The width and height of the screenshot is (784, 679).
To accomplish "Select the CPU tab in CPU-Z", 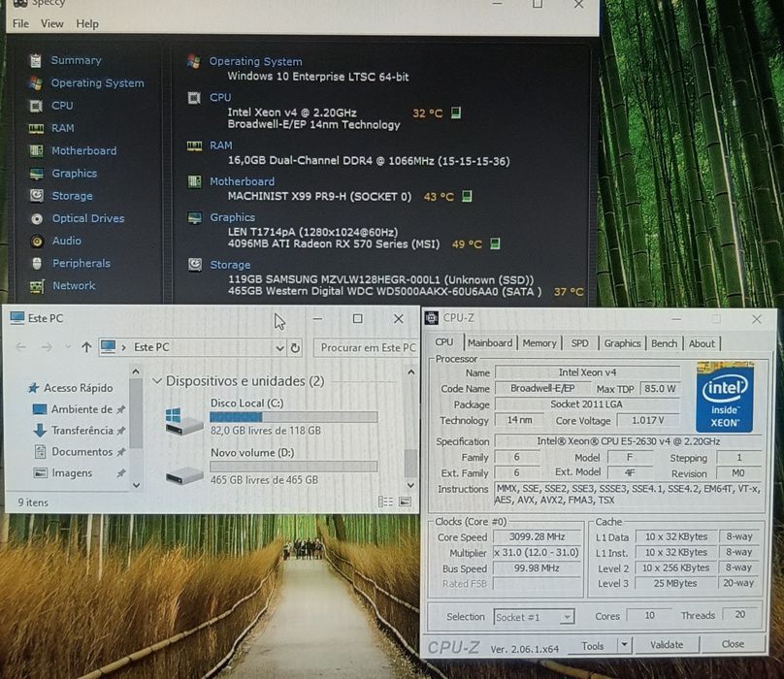I will (x=444, y=342).
